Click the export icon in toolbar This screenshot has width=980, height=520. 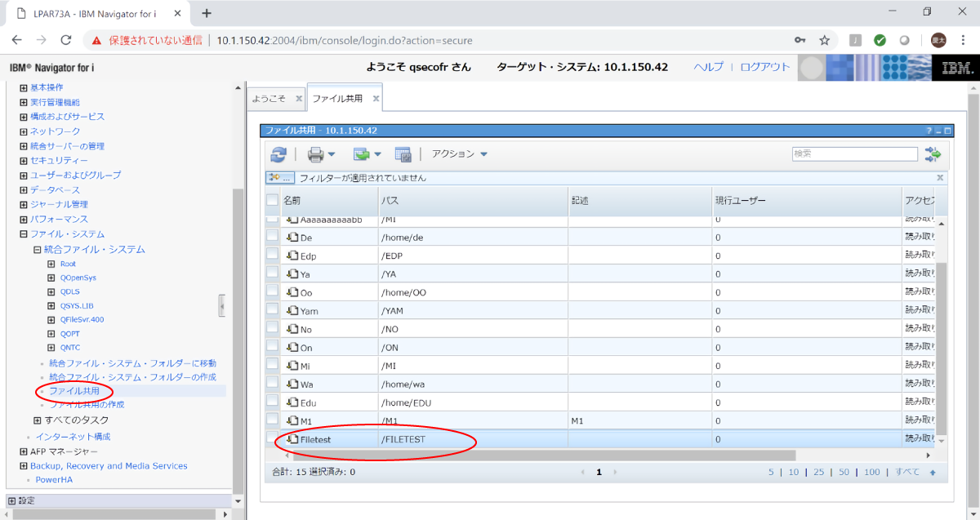point(362,154)
